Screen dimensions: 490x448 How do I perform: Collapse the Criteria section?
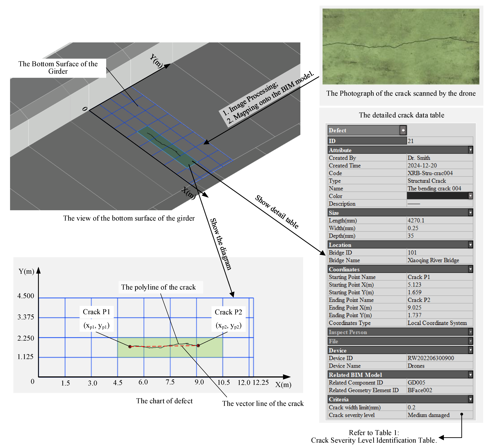pyautogui.click(x=471, y=399)
